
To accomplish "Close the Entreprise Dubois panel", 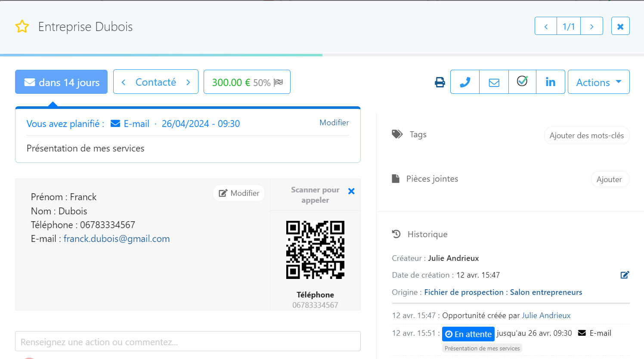I will [620, 26].
